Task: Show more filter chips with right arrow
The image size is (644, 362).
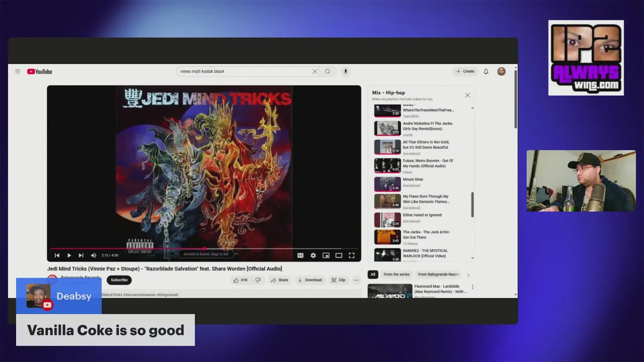Action: (468, 275)
